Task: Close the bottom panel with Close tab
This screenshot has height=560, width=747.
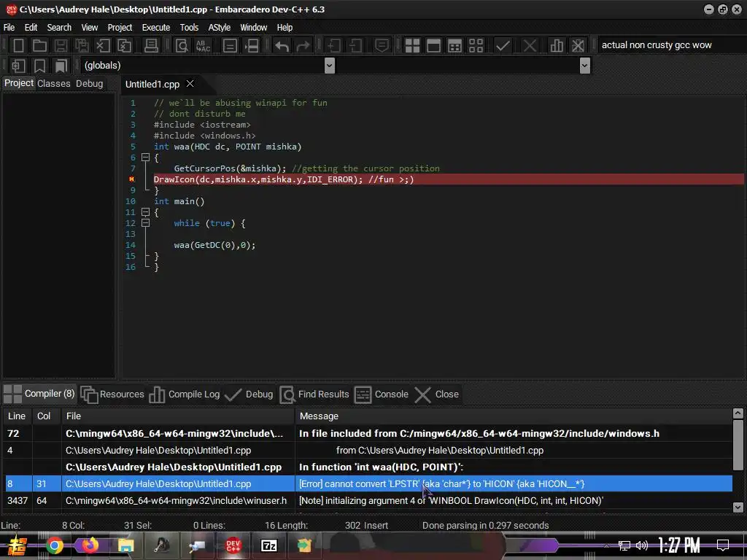Action: point(437,394)
